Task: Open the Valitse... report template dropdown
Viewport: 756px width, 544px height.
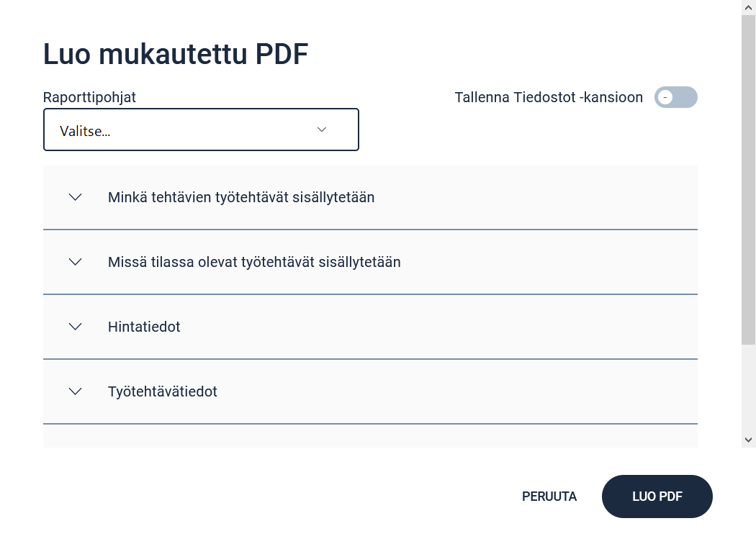Action: (201, 130)
